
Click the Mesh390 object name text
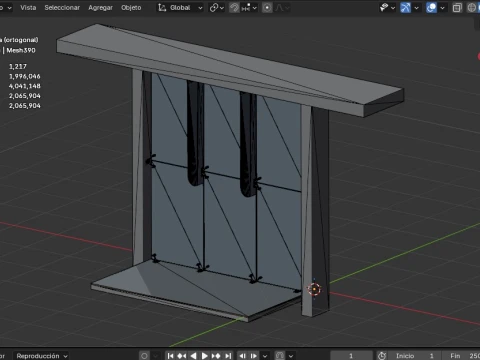[x=21, y=50]
